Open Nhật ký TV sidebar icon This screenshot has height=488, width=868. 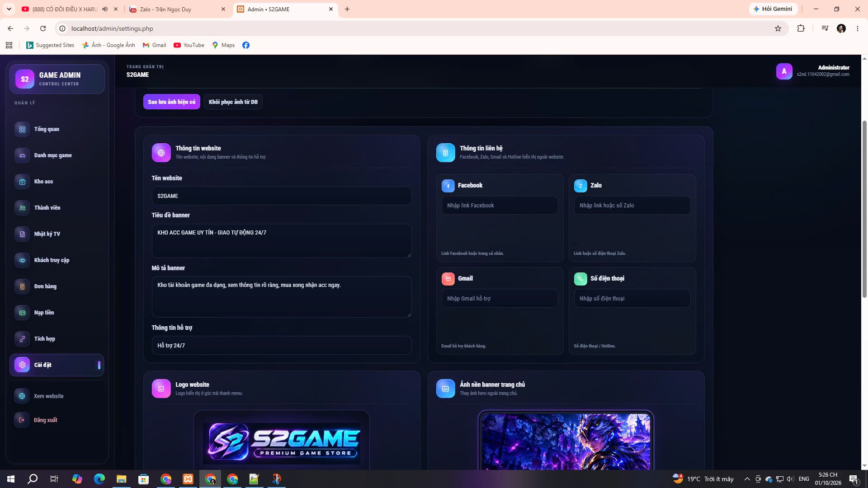[22, 234]
